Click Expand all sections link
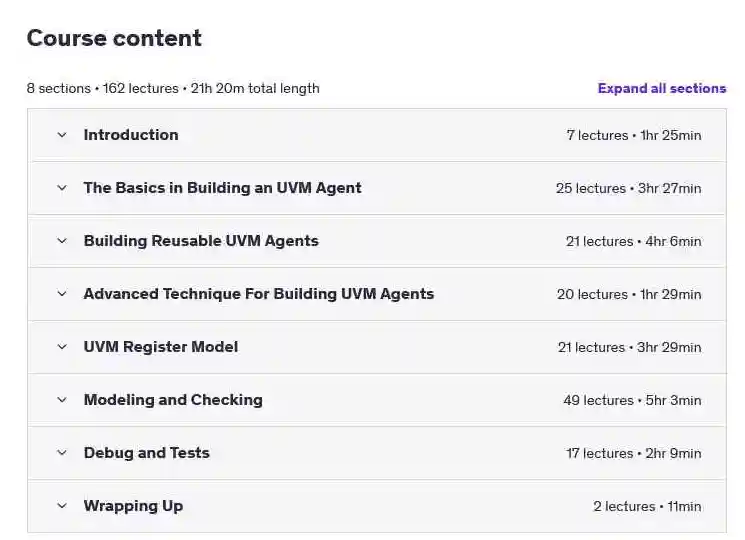The height and width of the screenshot is (540, 745). tap(662, 88)
